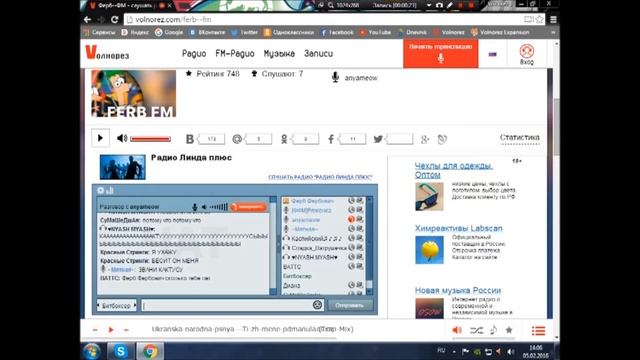Click the Вход login icon
This screenshot has width=640, height=360.
point(527,54)
